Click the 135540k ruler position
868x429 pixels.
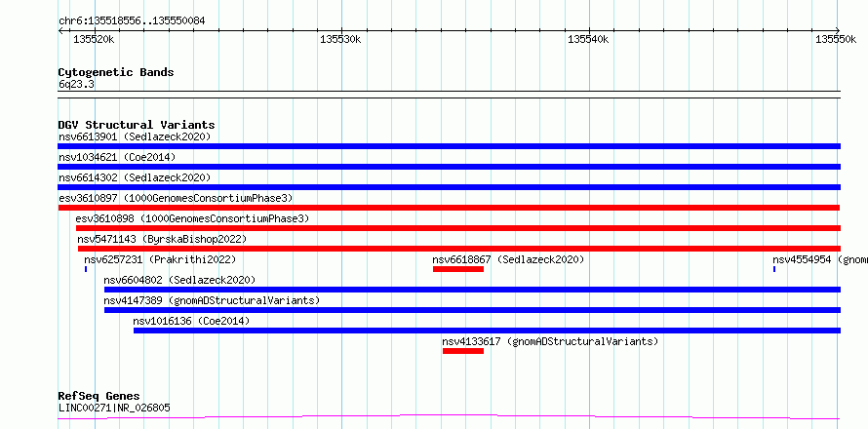point(588,40)
